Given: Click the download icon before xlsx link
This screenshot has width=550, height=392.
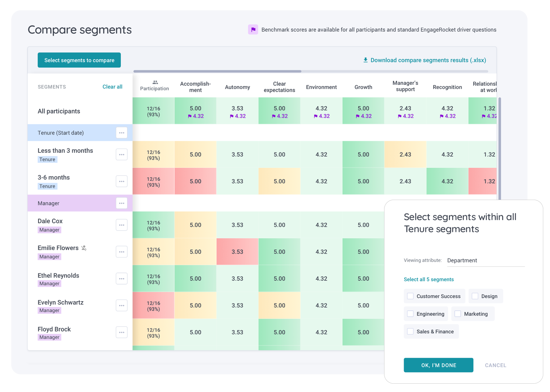Looking at the screenshot, I should pyautogui.click(x=365, y=60).
